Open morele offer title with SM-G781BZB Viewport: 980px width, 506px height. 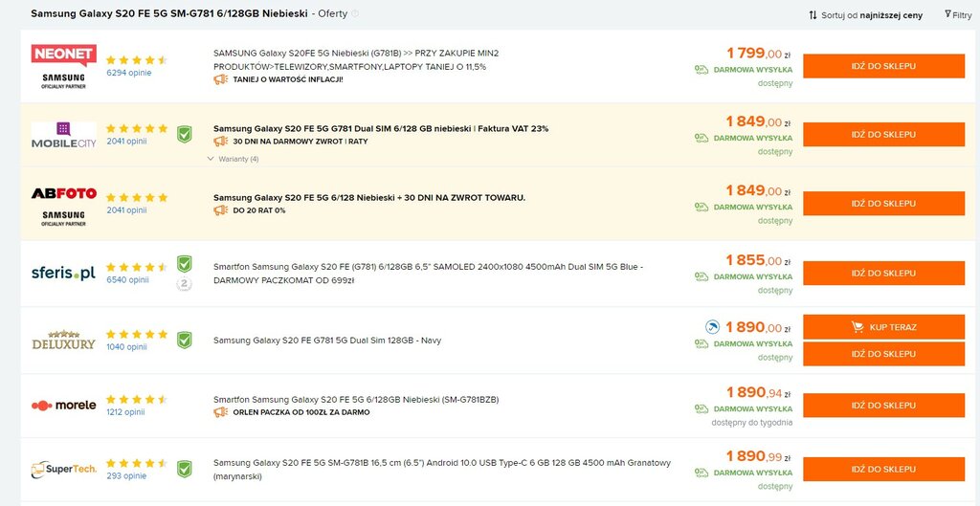(356, 399)
